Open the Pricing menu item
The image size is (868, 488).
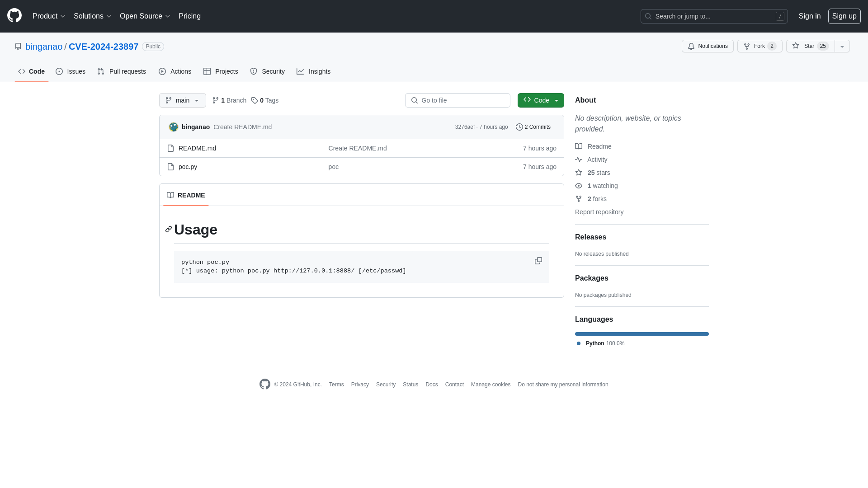(189, 16)
